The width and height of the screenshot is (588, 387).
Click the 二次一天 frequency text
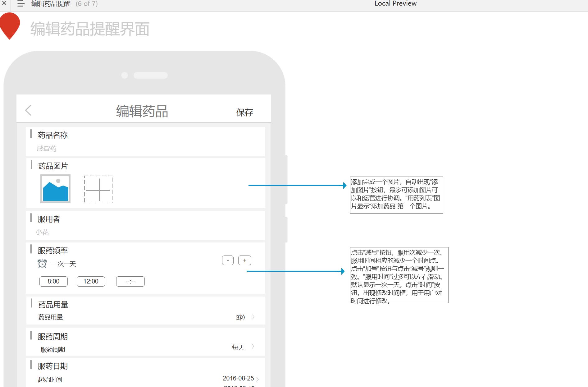point(64,264)
